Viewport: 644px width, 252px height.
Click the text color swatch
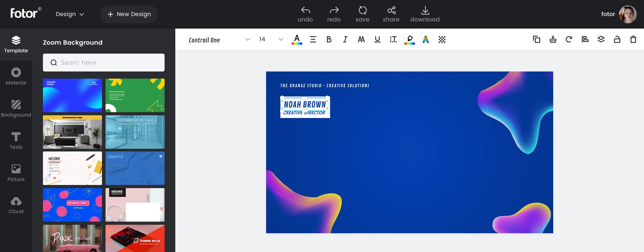tap(297, 39)
